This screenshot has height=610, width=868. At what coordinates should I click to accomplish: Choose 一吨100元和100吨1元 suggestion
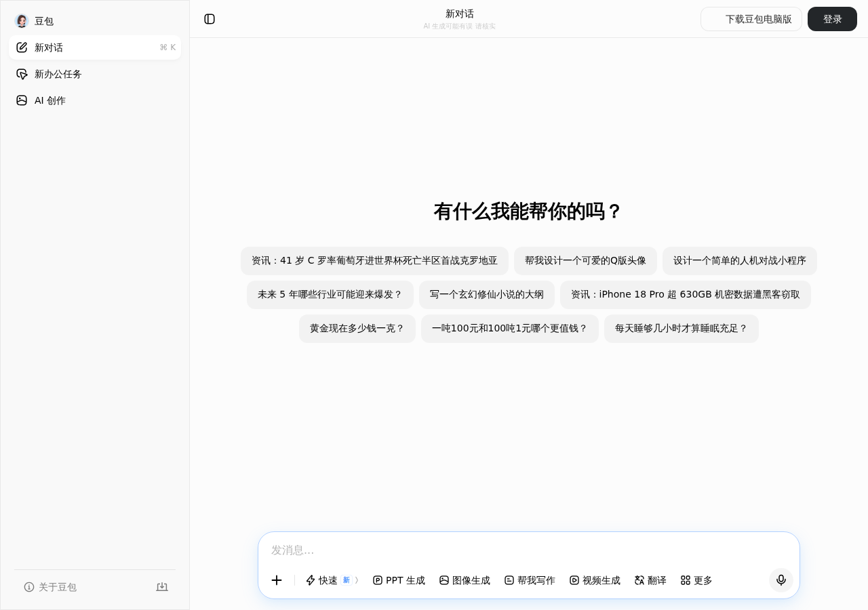(x=510, y=329)
